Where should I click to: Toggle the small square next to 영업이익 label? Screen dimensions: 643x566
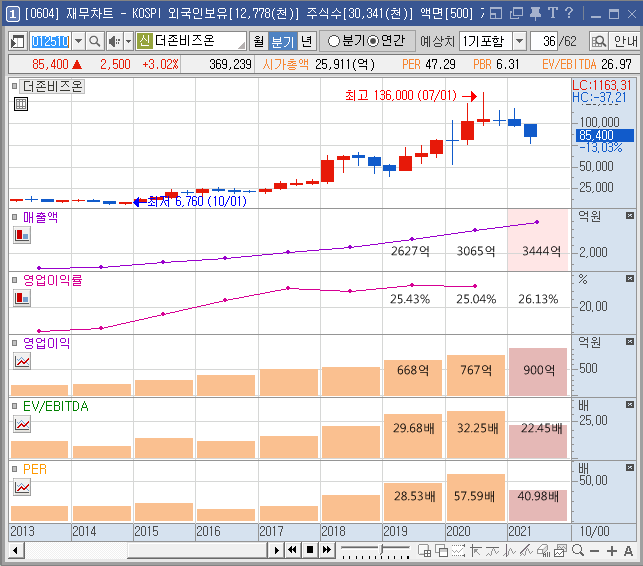point(15,343)
